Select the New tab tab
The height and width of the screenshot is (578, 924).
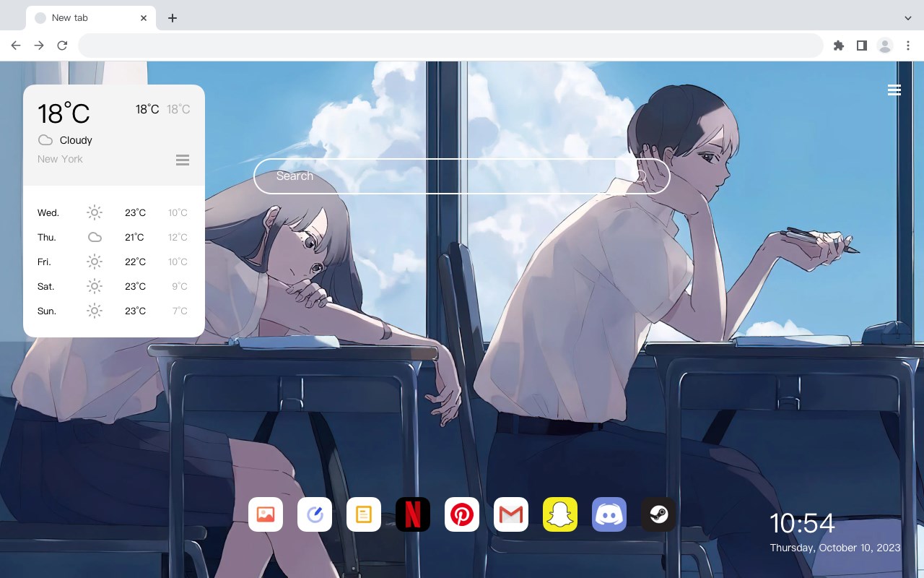(x=91, y=18)
